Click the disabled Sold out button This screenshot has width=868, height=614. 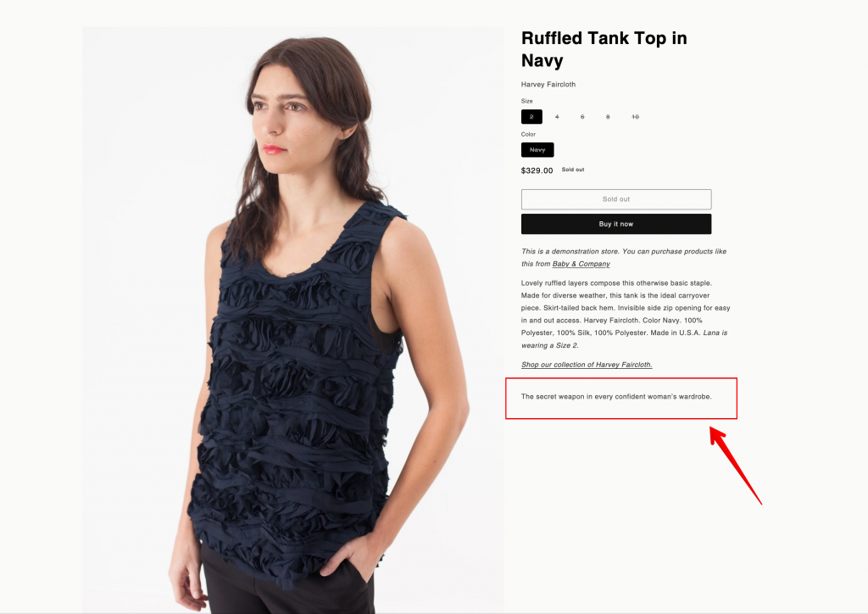click(616, 199)
